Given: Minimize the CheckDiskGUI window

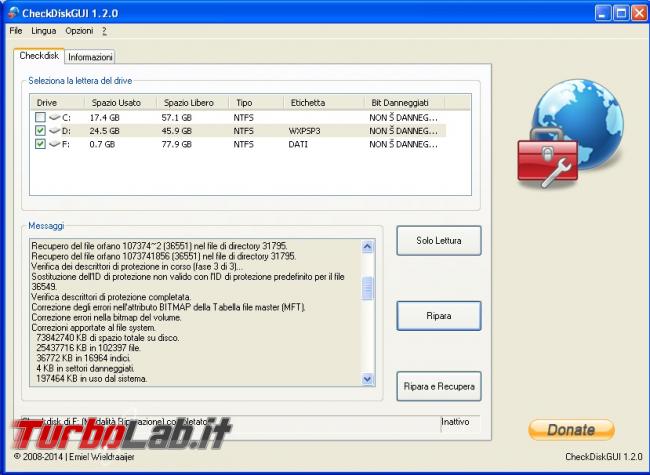Looking at the screenshot, I should tap(603, 13).
